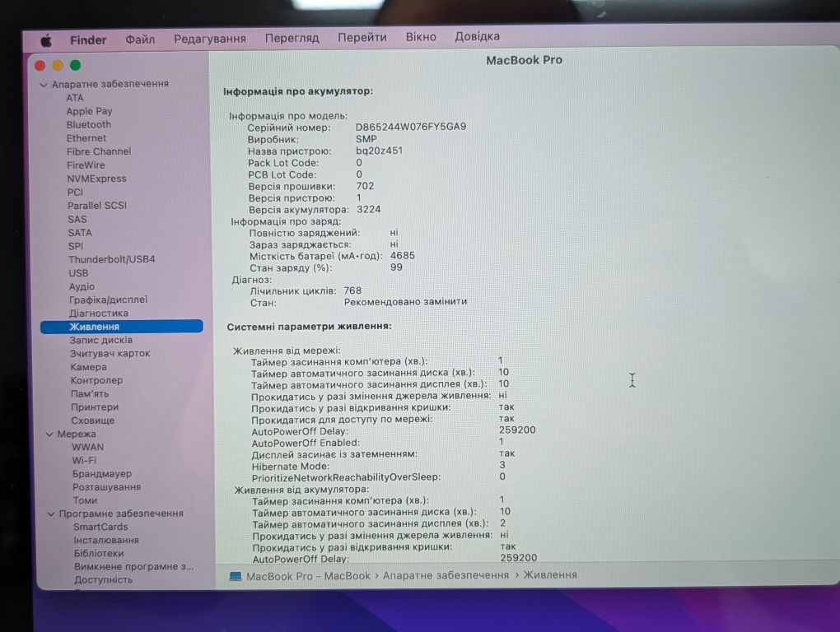Open the Finder menu

point(88,40)
